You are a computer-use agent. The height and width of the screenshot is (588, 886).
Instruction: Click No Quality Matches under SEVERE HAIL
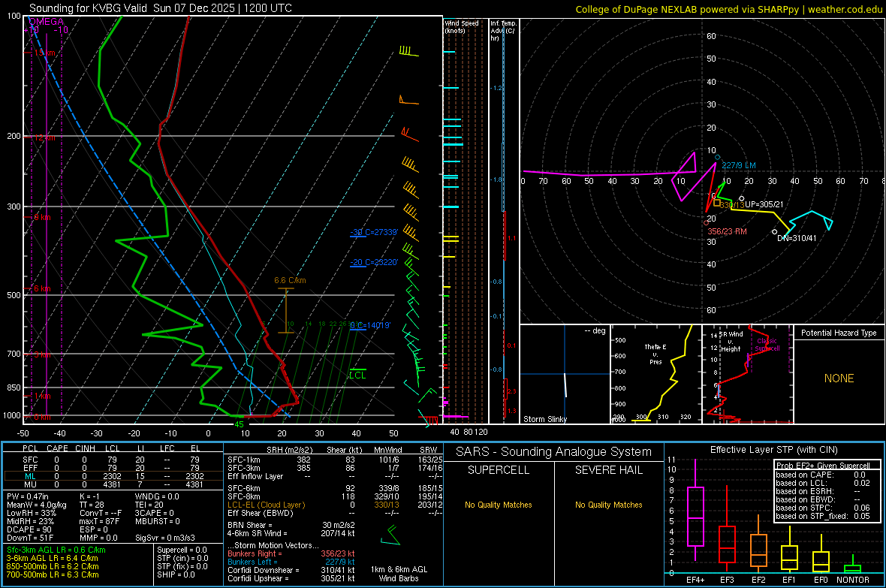coord(608,505)
